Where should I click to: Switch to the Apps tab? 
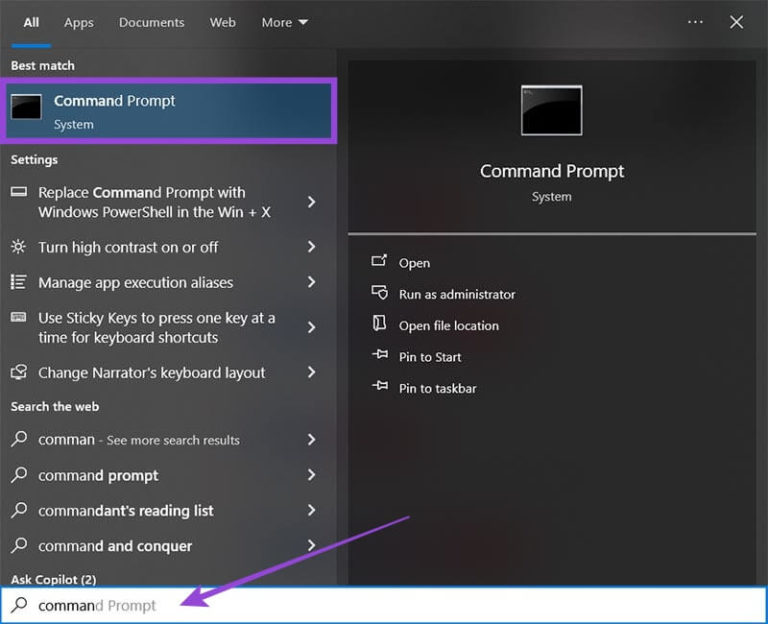[x=78, y=23]
